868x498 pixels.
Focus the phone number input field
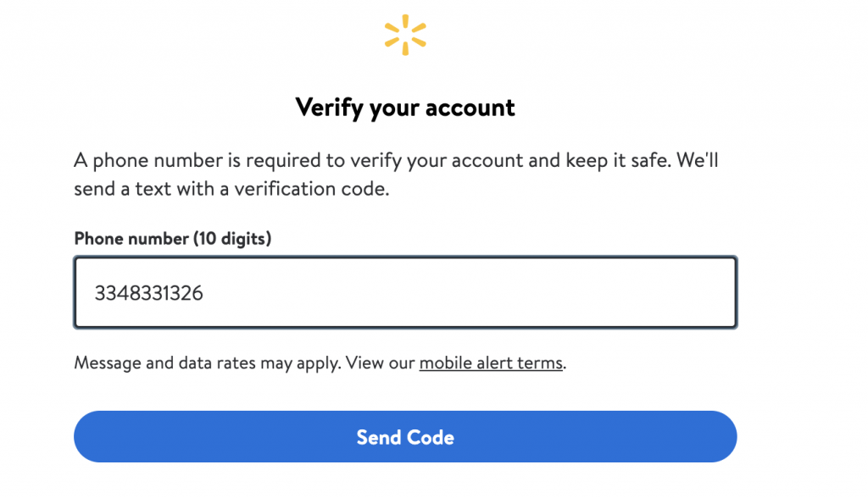click(405, 293)
